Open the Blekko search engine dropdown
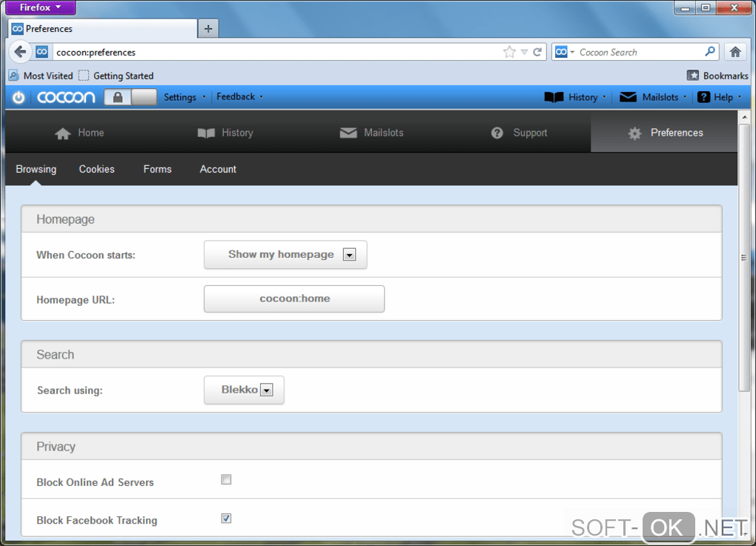Image resolution: width=756 pixels, height=546 pixels. pos(244,390)
